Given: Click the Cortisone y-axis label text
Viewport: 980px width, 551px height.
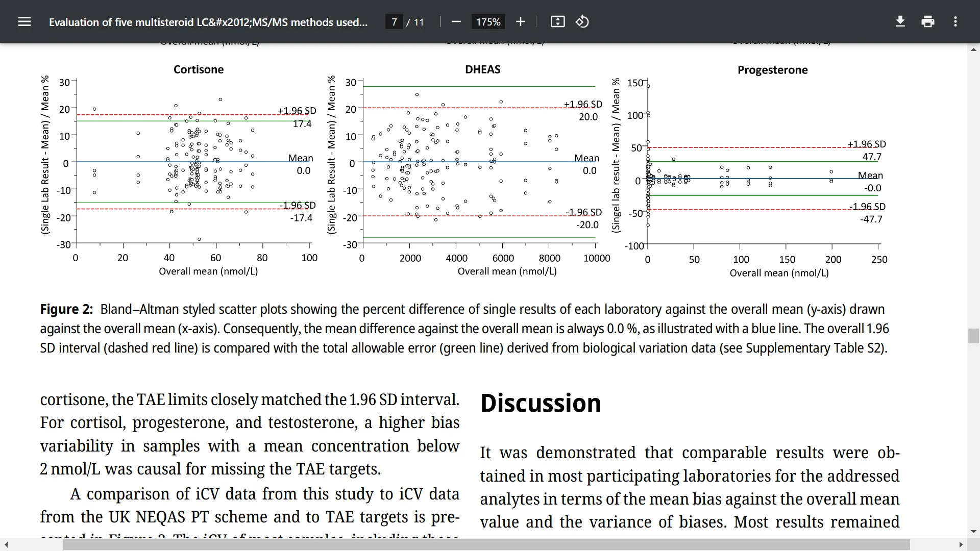Looking at the screenshot, I should pyautogui.click(x=45, y=155).
